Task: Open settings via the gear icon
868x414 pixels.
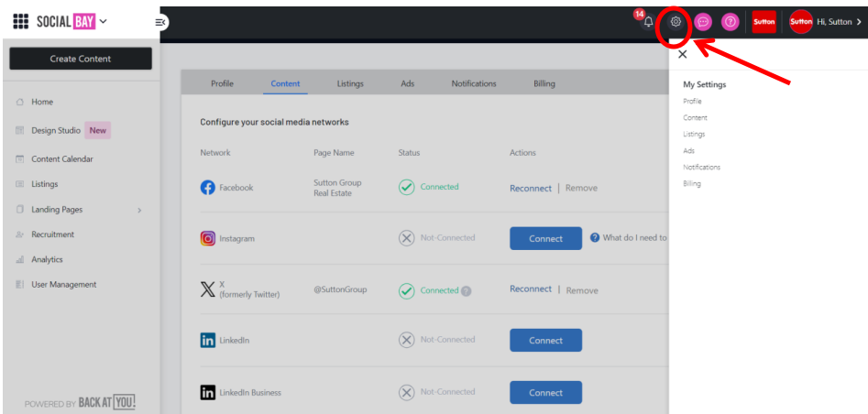Action: (676, 22)
